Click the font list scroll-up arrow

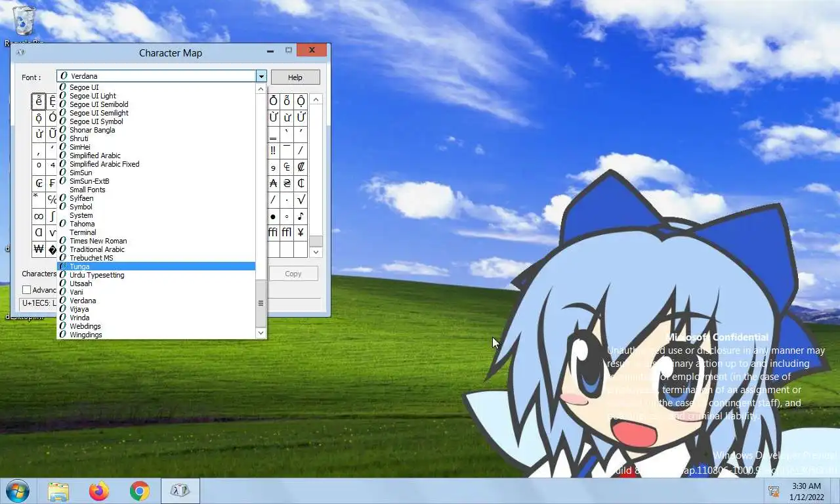point(261,89)
